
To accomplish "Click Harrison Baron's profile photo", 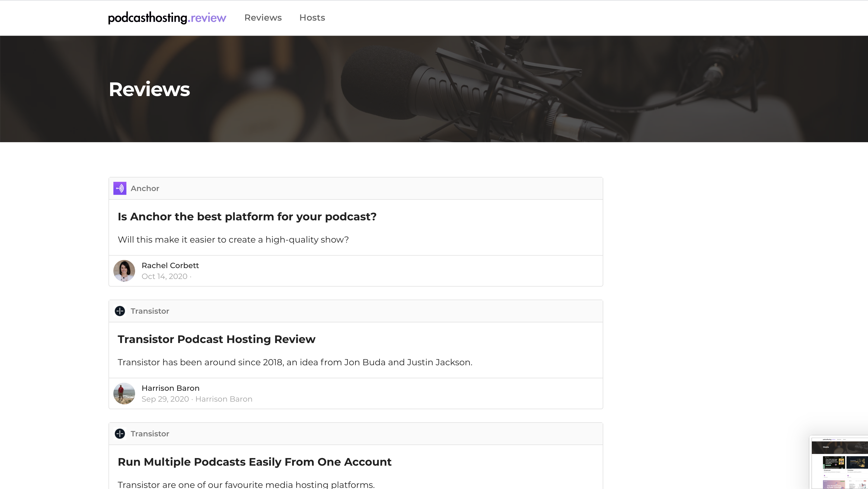I will click(x=124, y=393).
